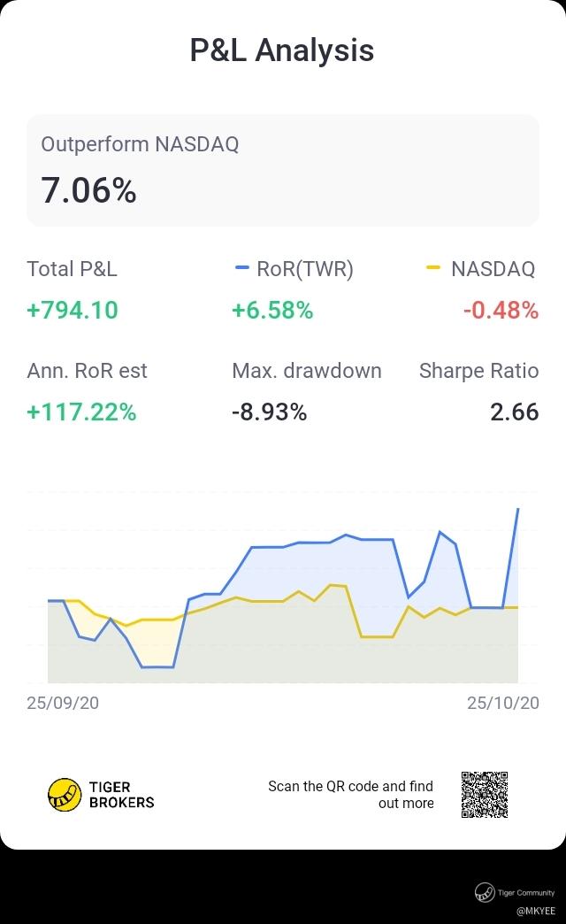The height and width of the screenshot is (924, 566).
Task: Click the RoR(TWR) value +6.58%
Action: pyautogui.click(x=272, y=311)
